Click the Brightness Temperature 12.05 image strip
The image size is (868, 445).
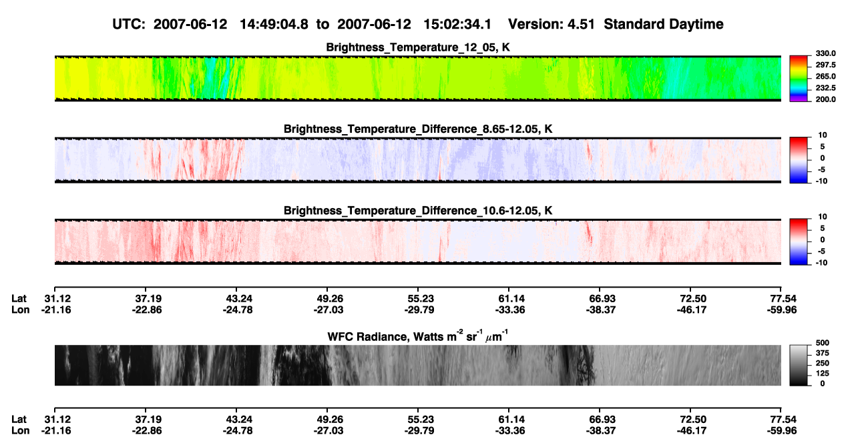coord(418,78)
